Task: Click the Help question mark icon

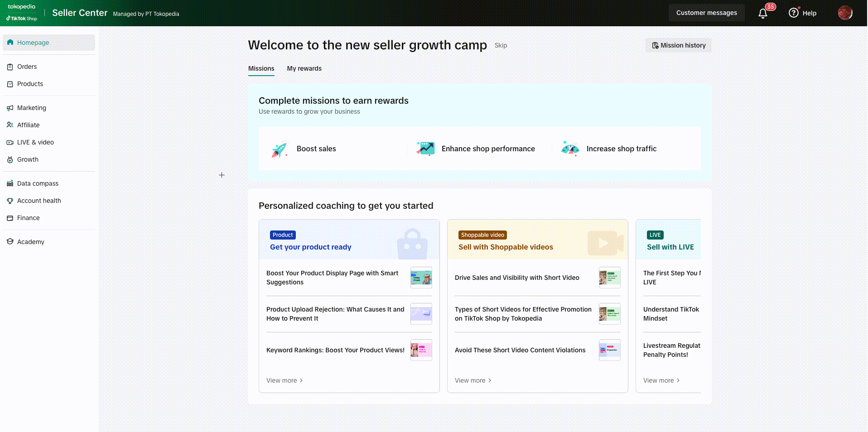Action: 793,13
